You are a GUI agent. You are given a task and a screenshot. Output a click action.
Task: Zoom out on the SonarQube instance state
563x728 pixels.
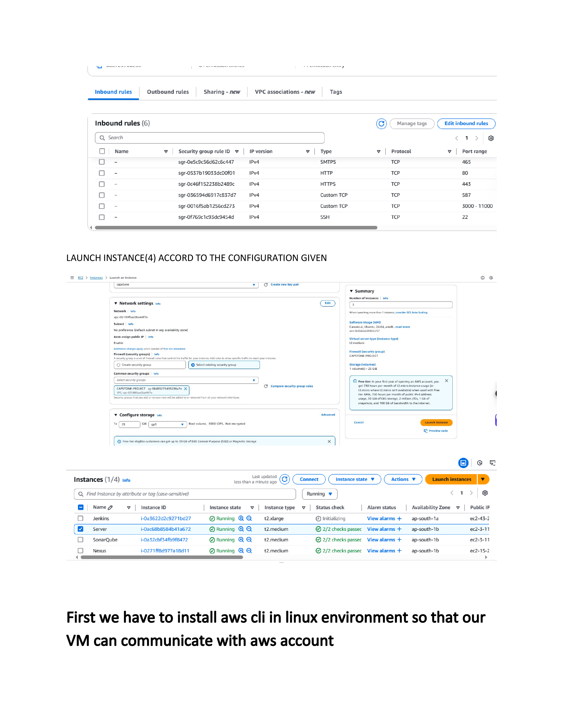click(249, 540)
